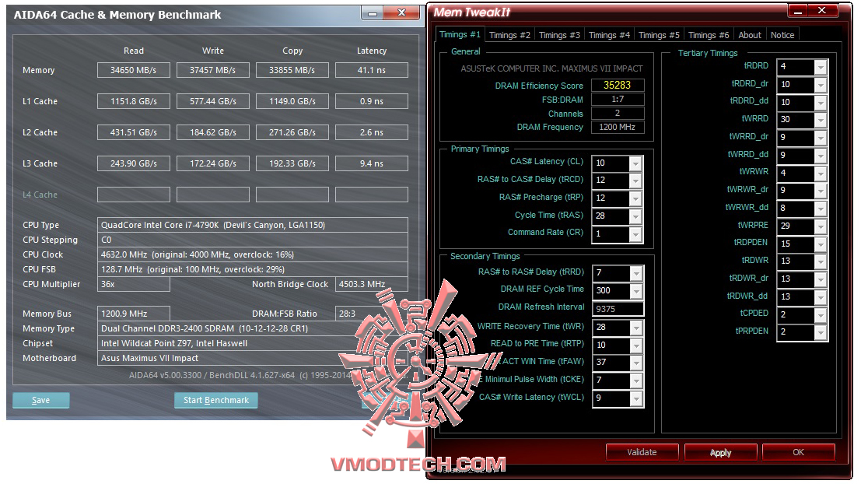Expand the tRDRD dropdown
Viewport: 868px width, 484px height.
pos(821,67)
